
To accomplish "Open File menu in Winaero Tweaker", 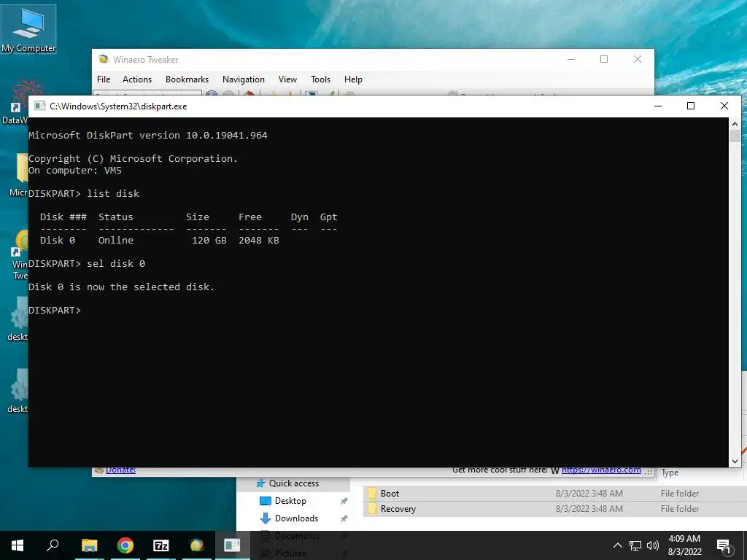I will (x=104, y=79).
